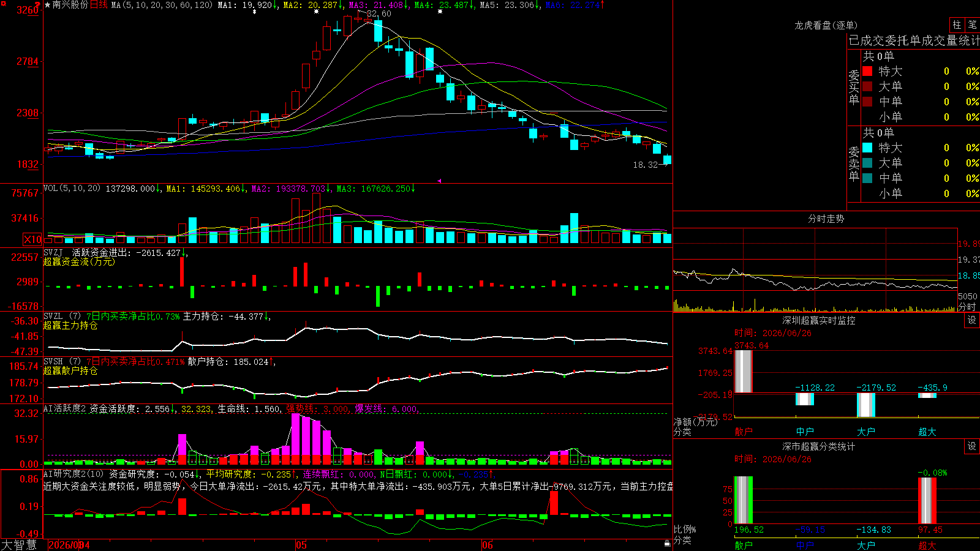This screenshot has height=551, width=980.
Task: Click the AI活跃度2 indicator label
Action: 65,408
